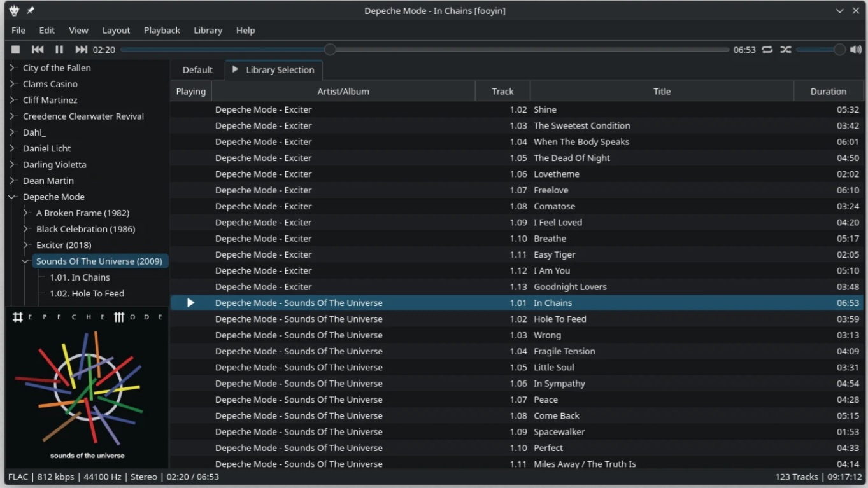This screenshot has width=868, height=488.
Task: Expand Black Celebration (1986) album
Action: tap(25, 229)
